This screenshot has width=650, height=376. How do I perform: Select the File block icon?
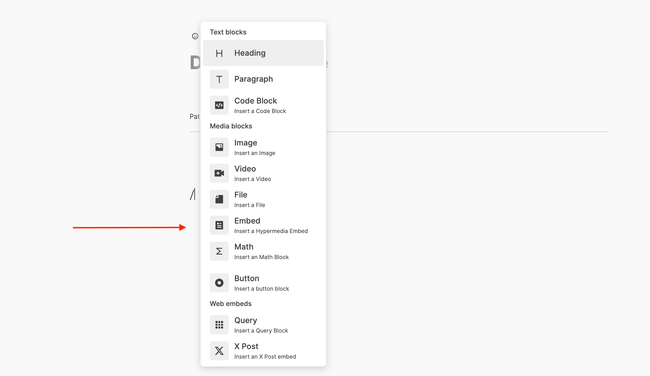tap(219, 199)
